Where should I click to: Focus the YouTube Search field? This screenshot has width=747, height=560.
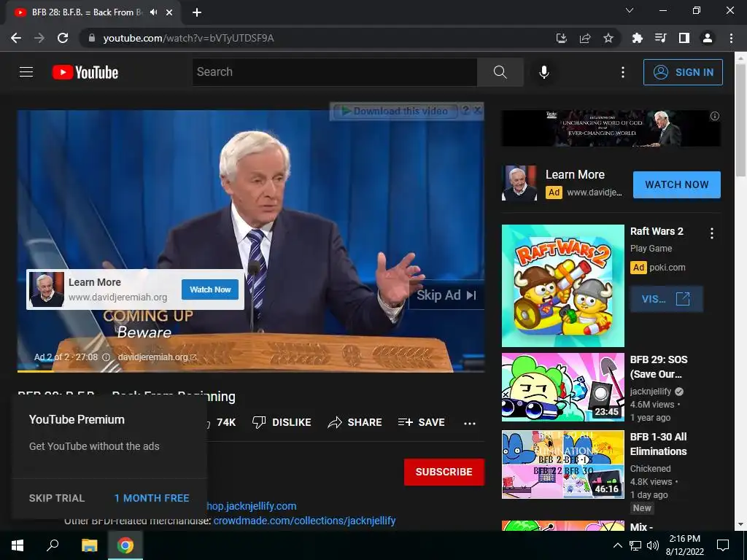pyautogui.click(x=334, y=72)
